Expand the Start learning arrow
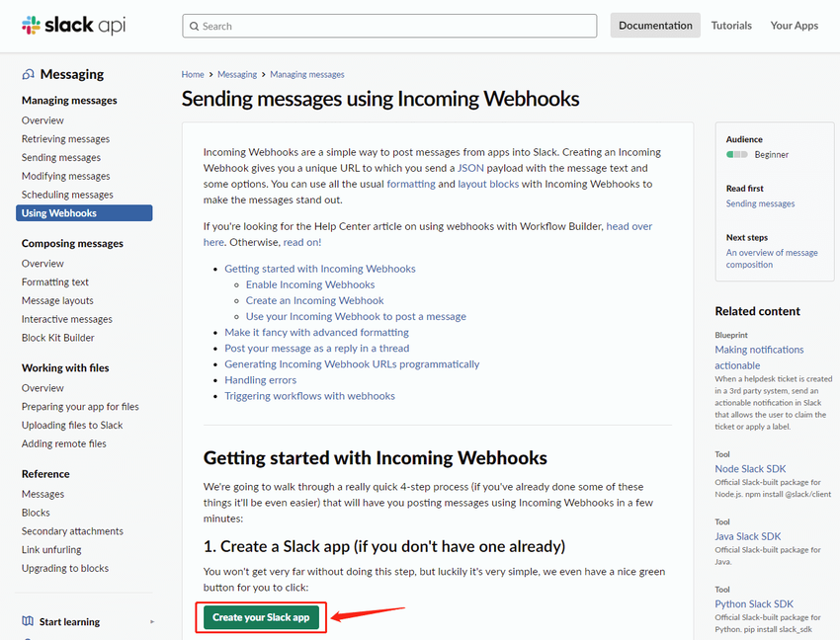Viewport: 840px width, 640px height. pyautogui.click(x=152, y=622)
